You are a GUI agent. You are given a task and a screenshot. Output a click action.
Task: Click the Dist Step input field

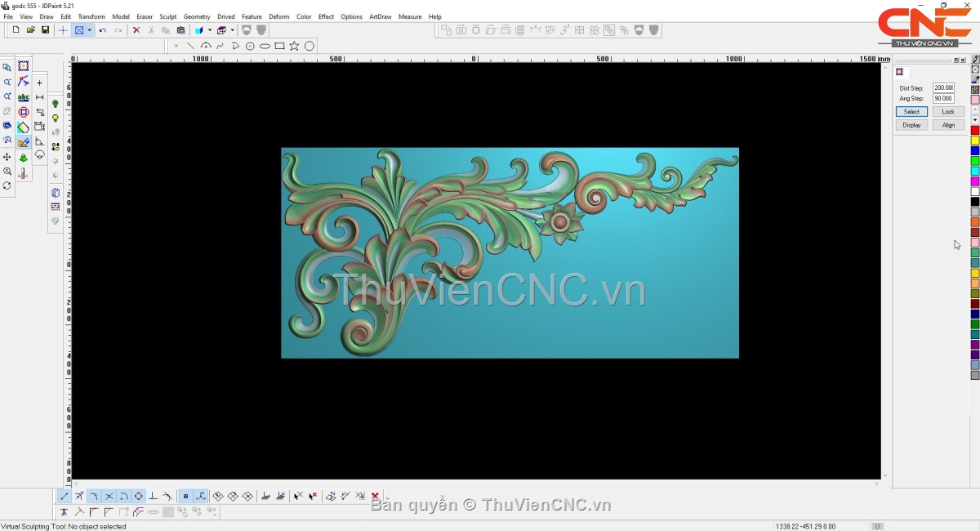tap(943, 87)
